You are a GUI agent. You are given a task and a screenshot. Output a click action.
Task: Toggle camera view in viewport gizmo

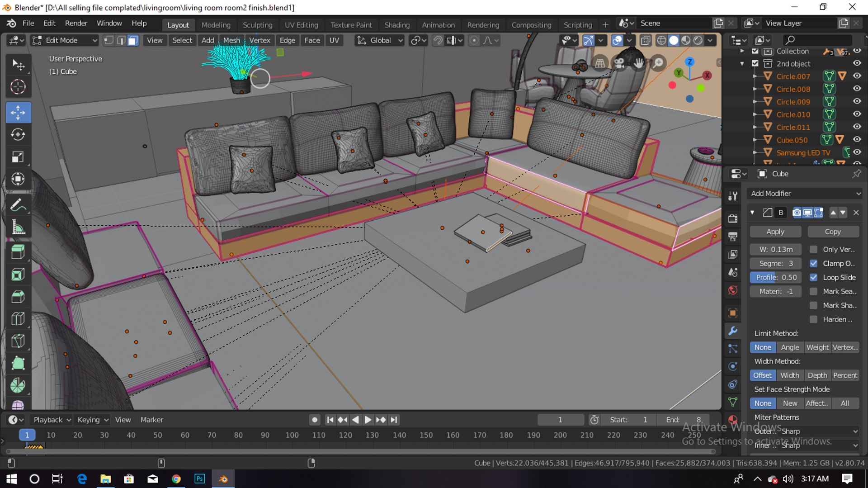click(x=619, y=63)
